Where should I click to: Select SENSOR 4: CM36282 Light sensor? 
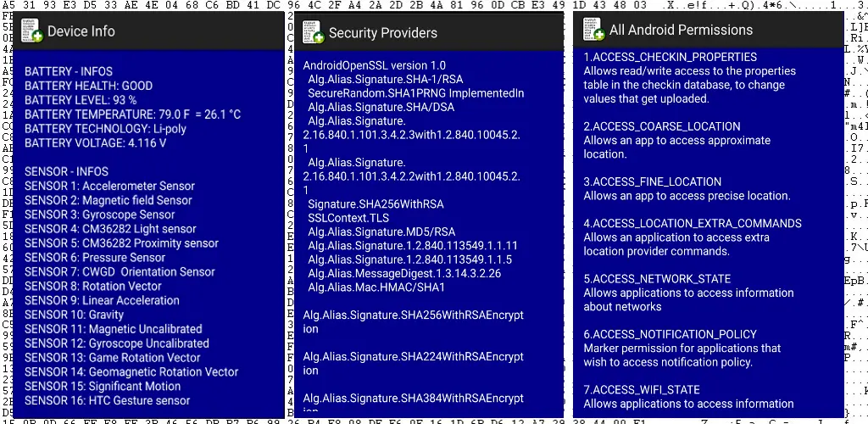point(111,229)
